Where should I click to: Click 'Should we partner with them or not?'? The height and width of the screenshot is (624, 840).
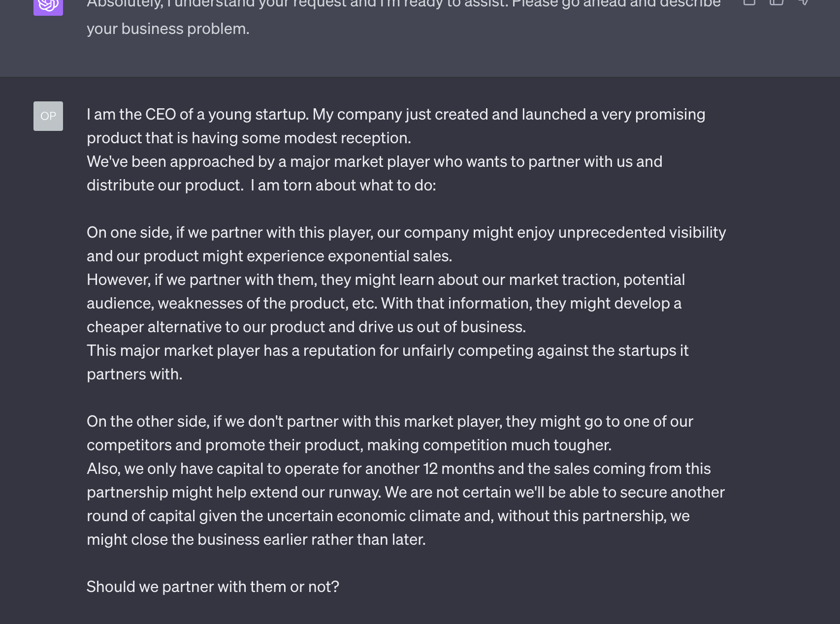213,587
